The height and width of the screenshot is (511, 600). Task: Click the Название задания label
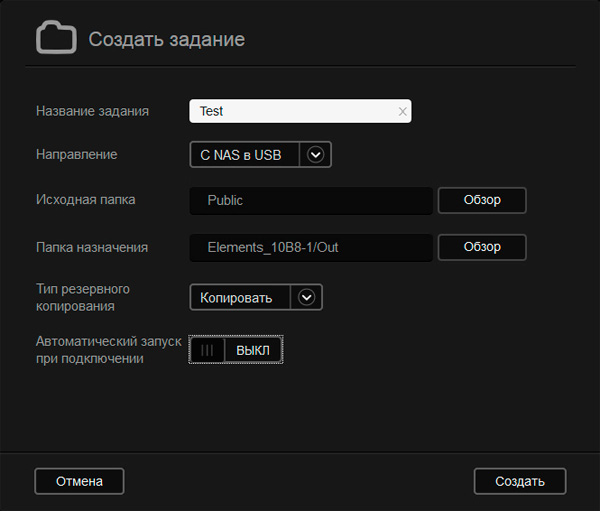tap(92, 111)
